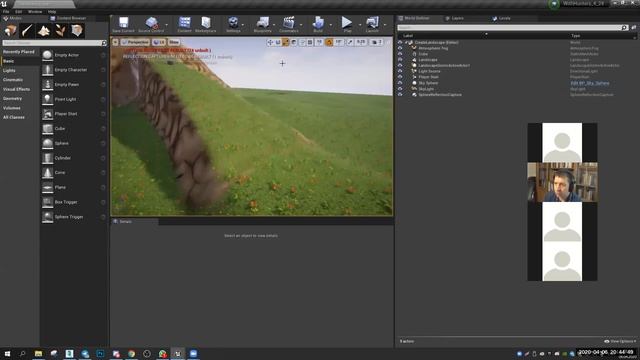This screenshot has height=360, width=640.
Task: Select the Landscape mode mountain icon
Action: (44, 31)
